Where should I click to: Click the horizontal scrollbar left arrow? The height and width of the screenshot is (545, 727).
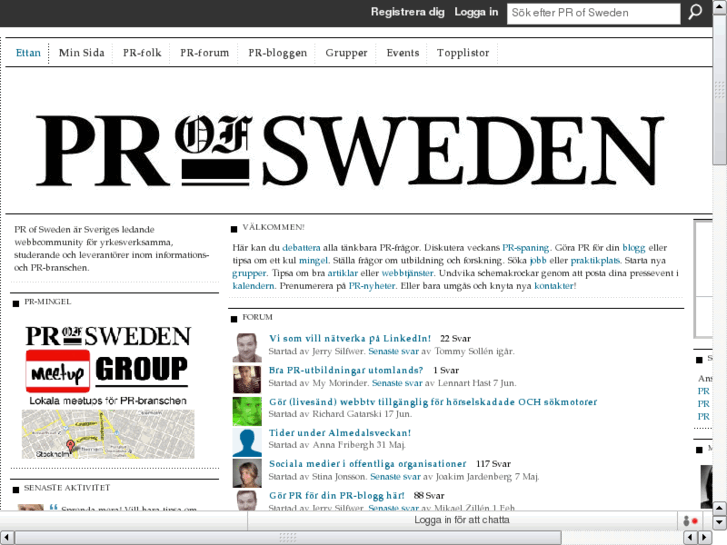coord(6,537)
